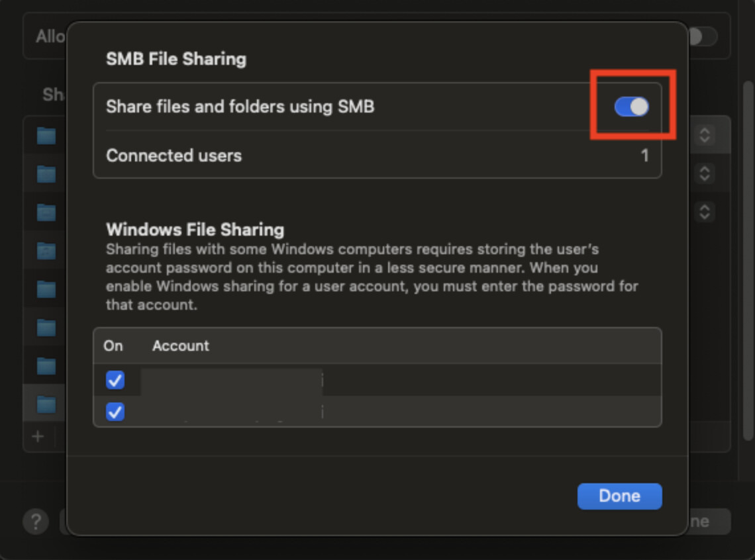Click the Account column header
The height and width of the screenshot is (560, 755).
(181, 346)
